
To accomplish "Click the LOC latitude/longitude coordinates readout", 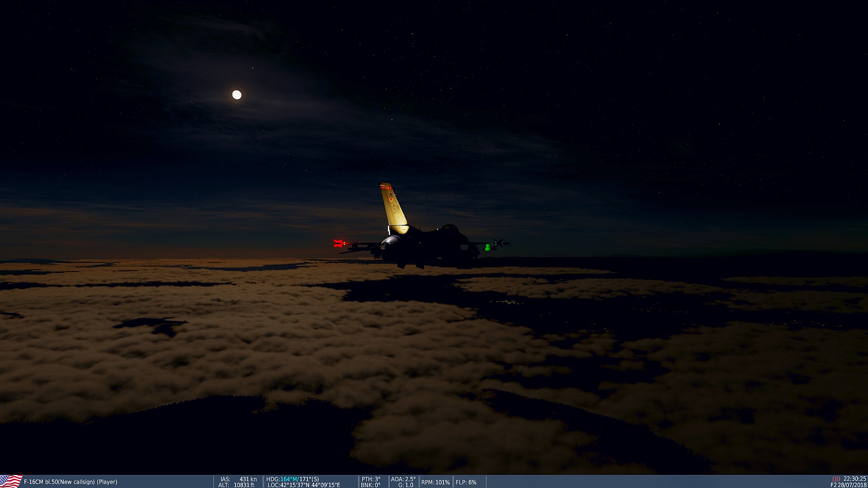I will click(x=303, y=485).
